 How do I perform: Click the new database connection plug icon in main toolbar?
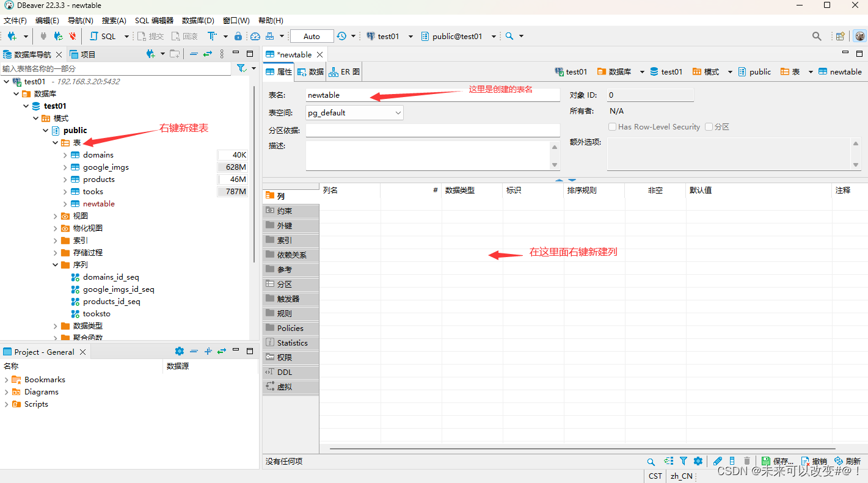click(x=12, y=36)
